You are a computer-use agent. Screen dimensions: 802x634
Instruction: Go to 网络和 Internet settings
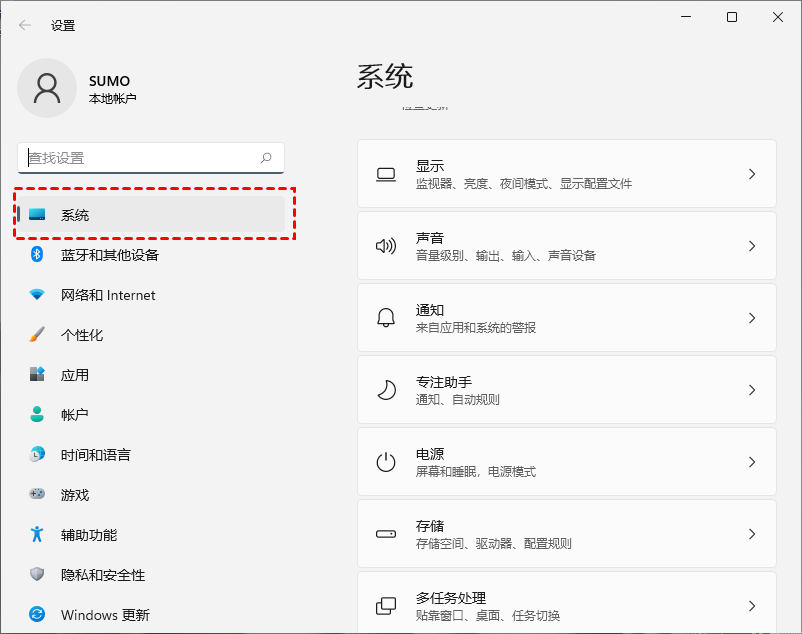(151, 295)
